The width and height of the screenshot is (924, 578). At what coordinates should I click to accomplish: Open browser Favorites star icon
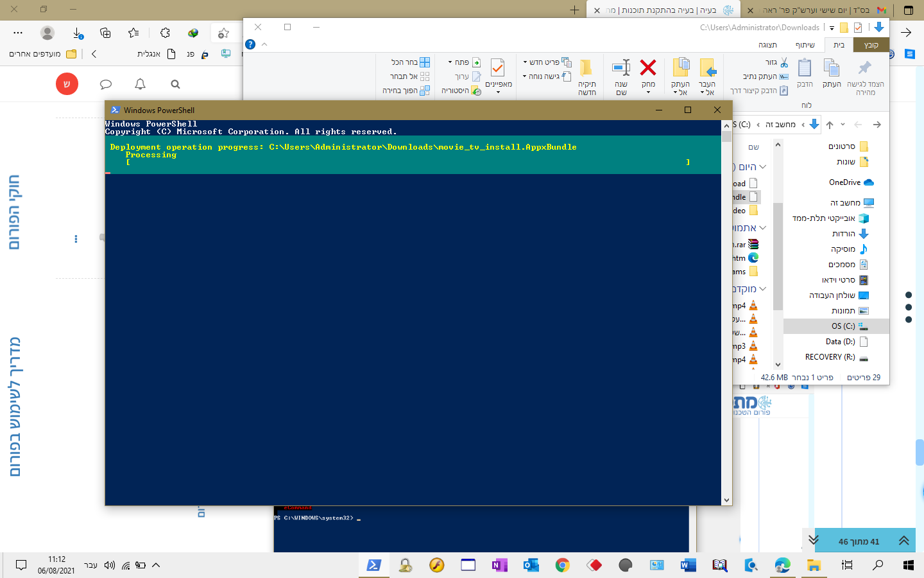pyautogui.click(x=133, y=33)
